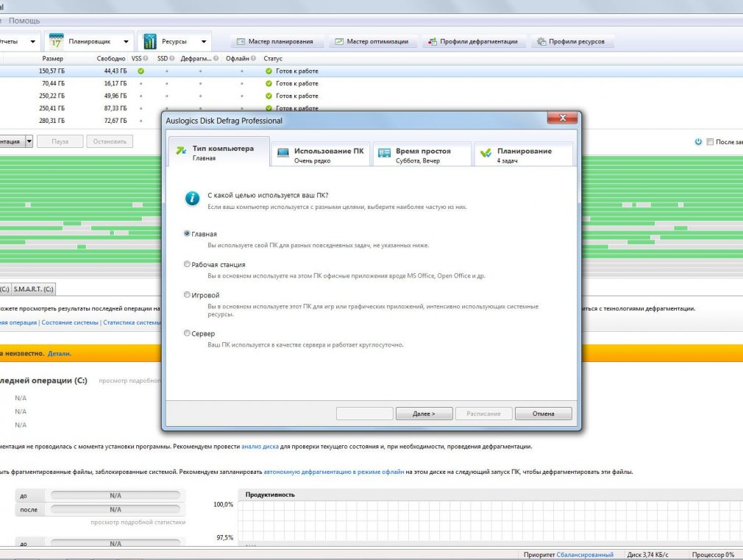The image size is (743, 560).
Task: Click the Мастер оптимизации icon
Action: [339, 42]
